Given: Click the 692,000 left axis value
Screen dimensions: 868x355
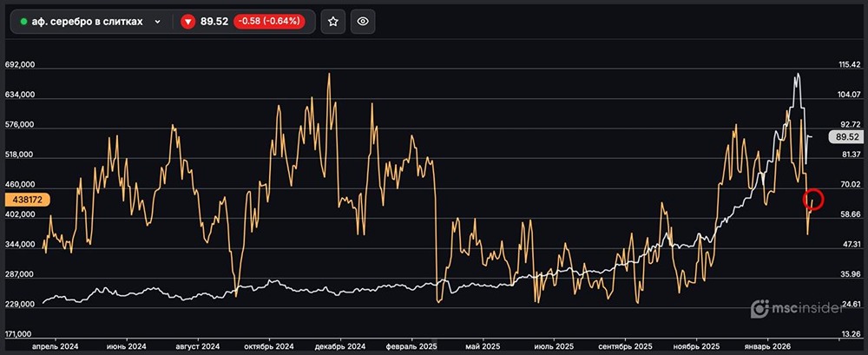Looking at the screenshot, I should coord(19,64).
